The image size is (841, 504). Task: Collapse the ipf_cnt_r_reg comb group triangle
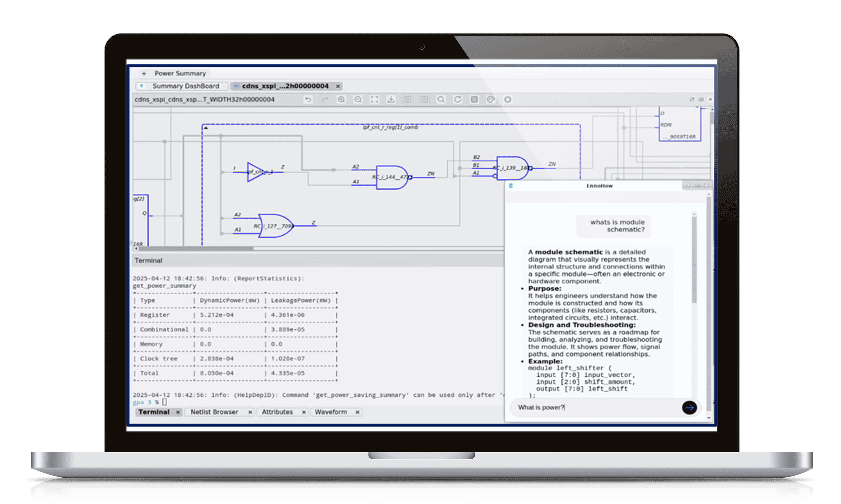pos(206,128)
